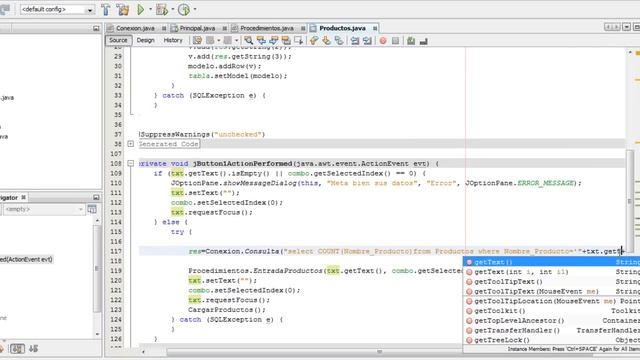Go to Previous Bookmark icon
The image size is (640, 360).
click(x=314, y=40)
